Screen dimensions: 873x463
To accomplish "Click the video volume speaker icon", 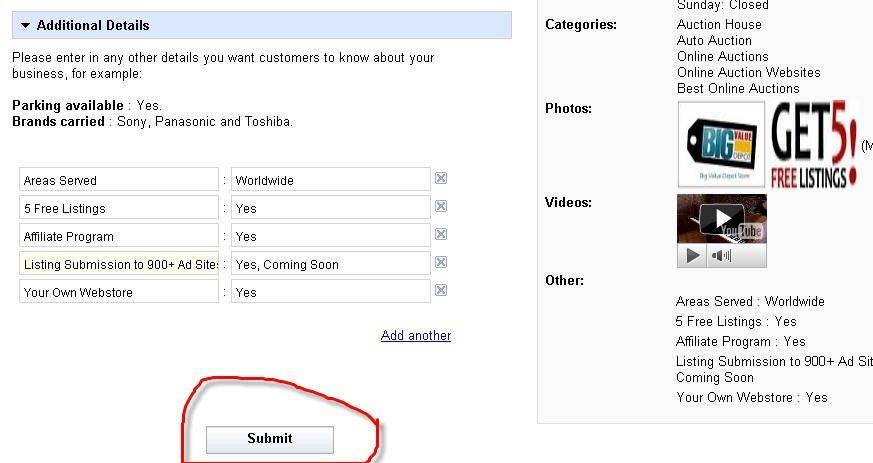I will (x=721, y=256).
